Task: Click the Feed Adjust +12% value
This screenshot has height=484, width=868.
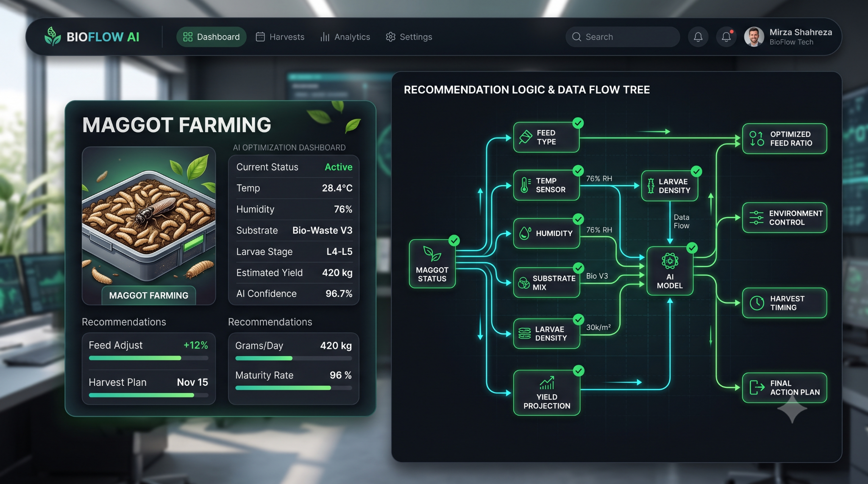Action: (x=196, y=345)
